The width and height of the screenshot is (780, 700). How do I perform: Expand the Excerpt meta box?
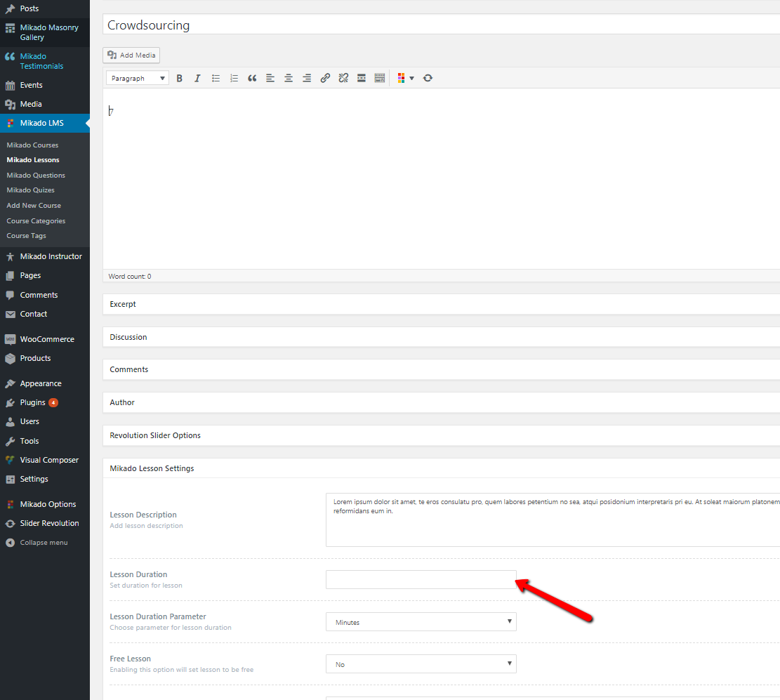(441, 304)
